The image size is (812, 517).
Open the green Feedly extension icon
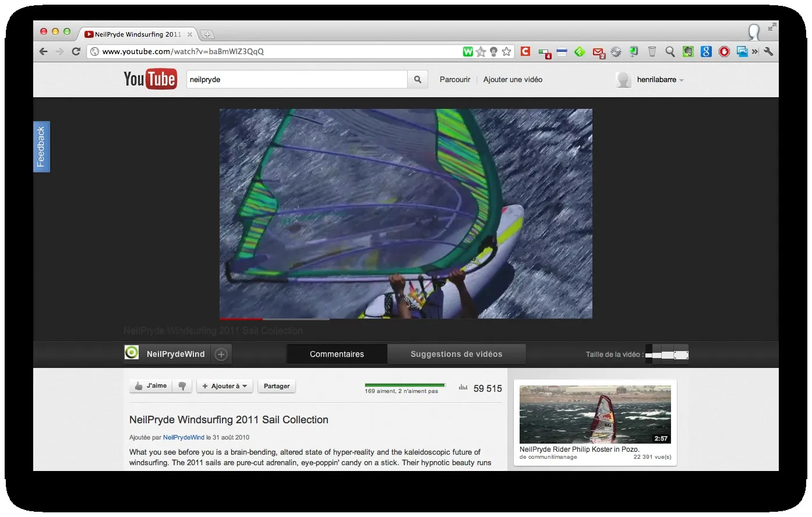coord(580,52)
